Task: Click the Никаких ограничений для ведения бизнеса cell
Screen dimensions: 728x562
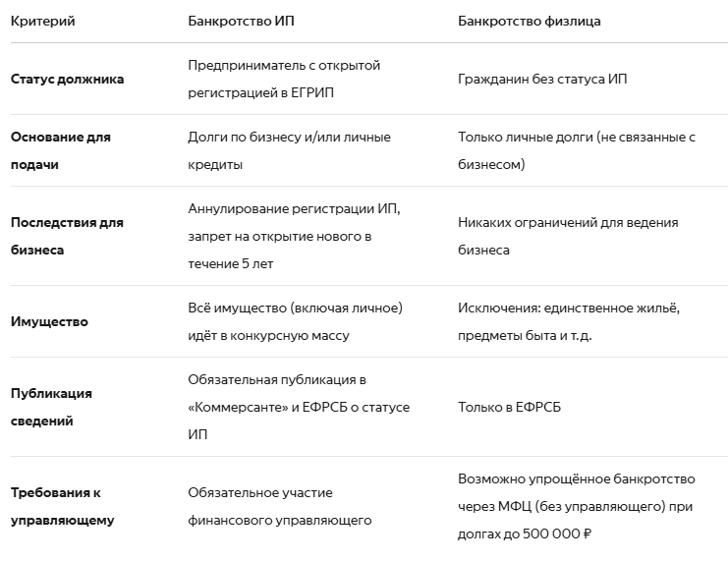Action: click(x=568, y=236)
